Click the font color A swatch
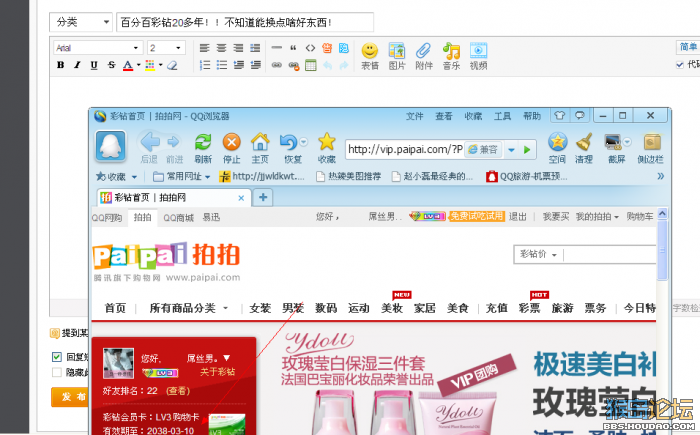Viewport: 700px width, 435px height. [x=128, y=65]
